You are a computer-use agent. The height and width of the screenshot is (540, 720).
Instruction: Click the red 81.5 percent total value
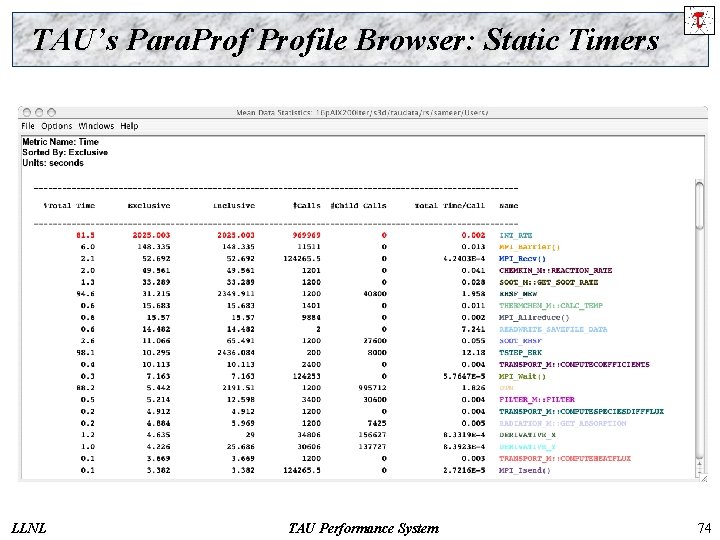[x=85, y=235]
